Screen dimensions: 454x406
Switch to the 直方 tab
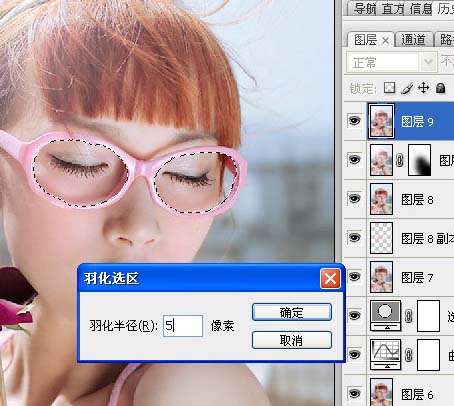(x=393, y=9)
